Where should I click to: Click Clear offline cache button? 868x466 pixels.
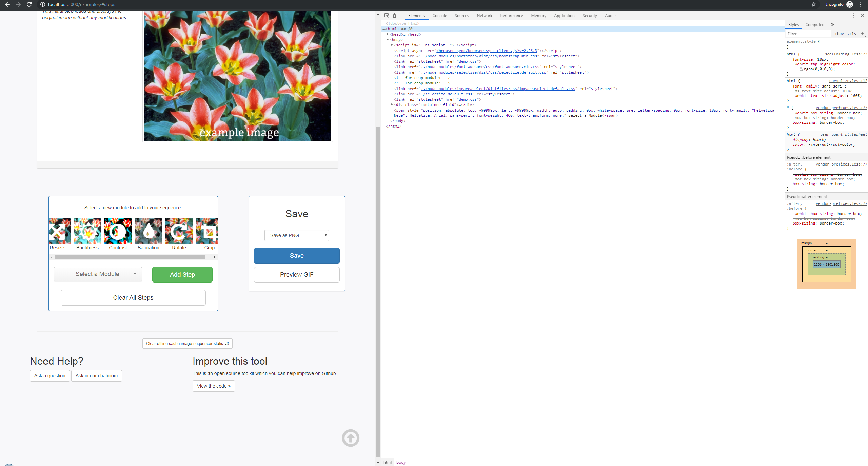tap(188, 344)
